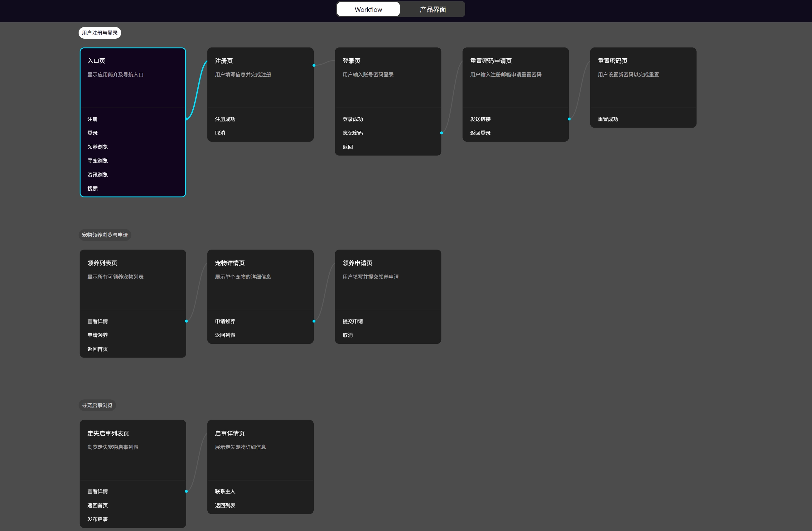The height and width of the screenshot is (531, 812).
Task: Select the 用户注册与登录 group label
Action: (x=99, y=33)
